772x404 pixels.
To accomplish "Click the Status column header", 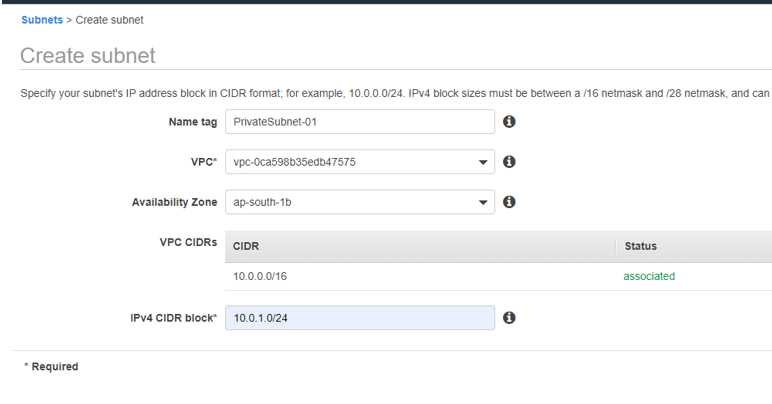I will pyautogui.click(x=640, y=246).
